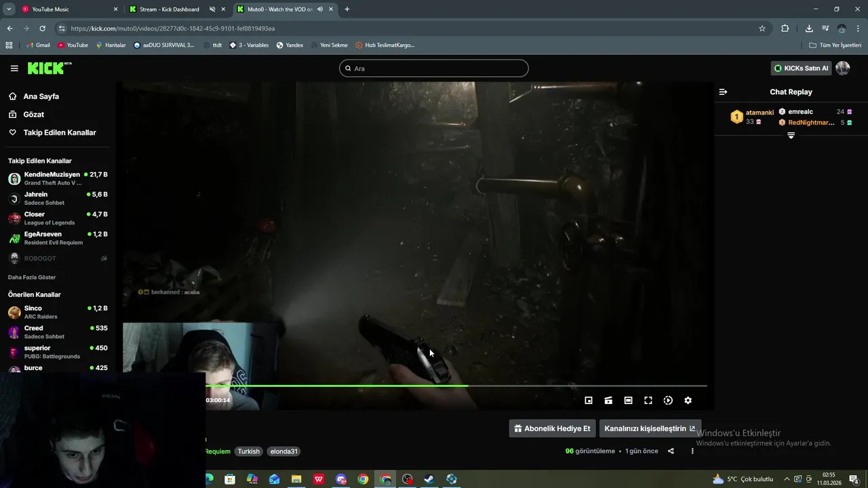Seek on the green video progress bar

(456, 386)
